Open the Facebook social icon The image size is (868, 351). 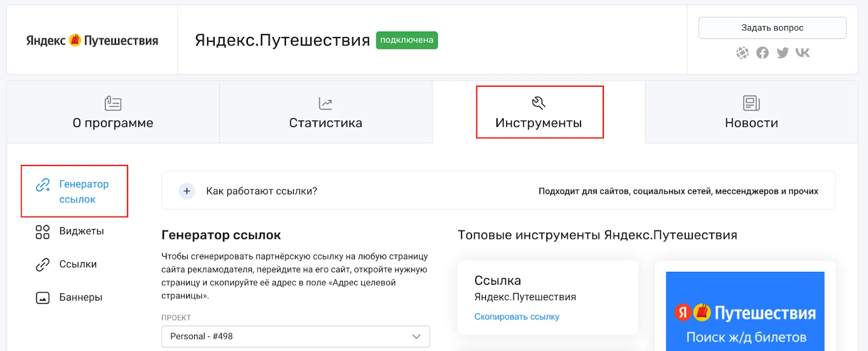coord(762,53)
